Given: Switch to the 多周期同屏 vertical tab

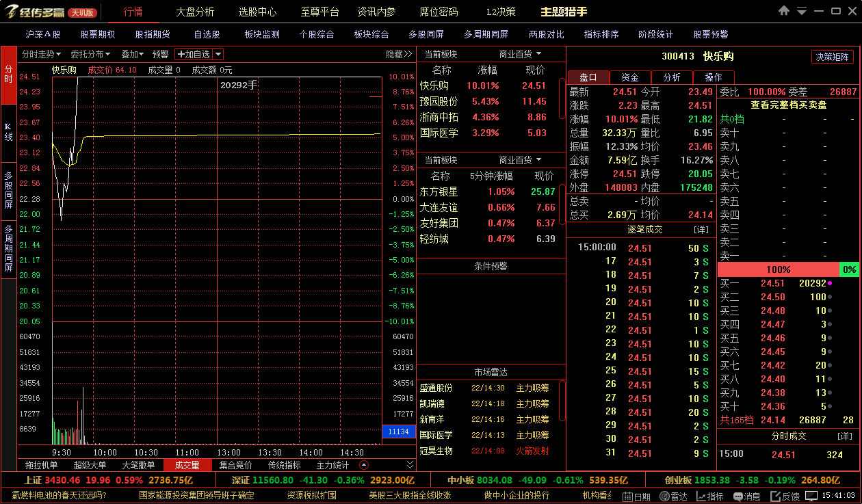Looking at the screenshot, I should (8, 248).
